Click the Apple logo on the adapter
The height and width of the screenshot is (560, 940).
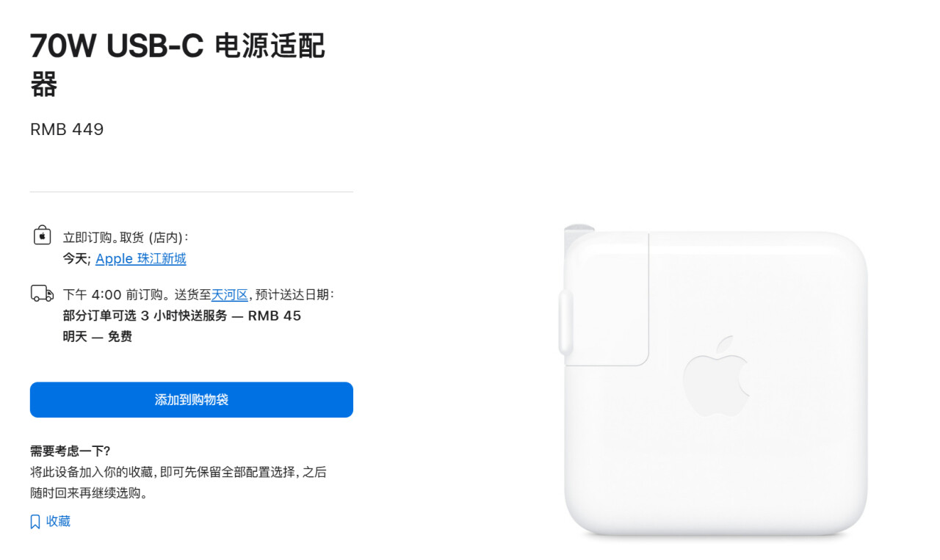tap(717, 377)
